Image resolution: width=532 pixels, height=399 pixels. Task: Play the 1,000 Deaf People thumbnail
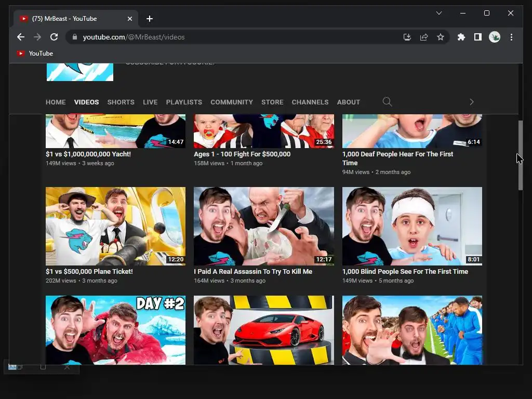(x=412, y=131)
